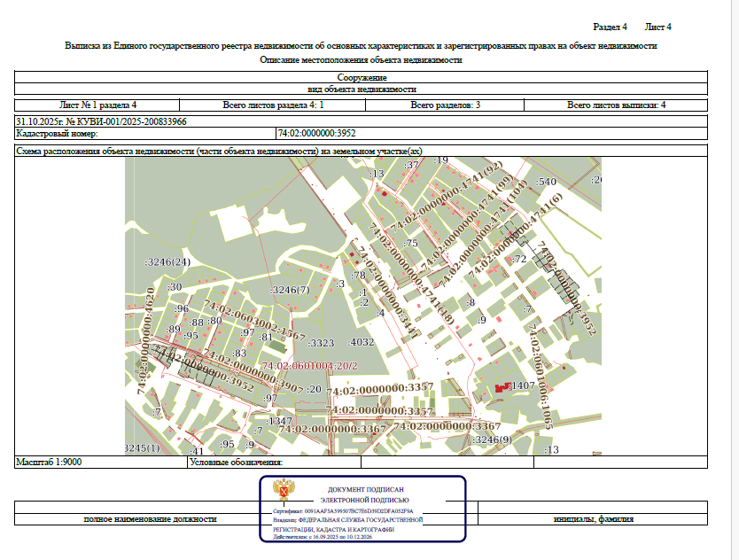Click map label ":72"
The height and width of the screenshot is (560, 739).
click(519, 259)
